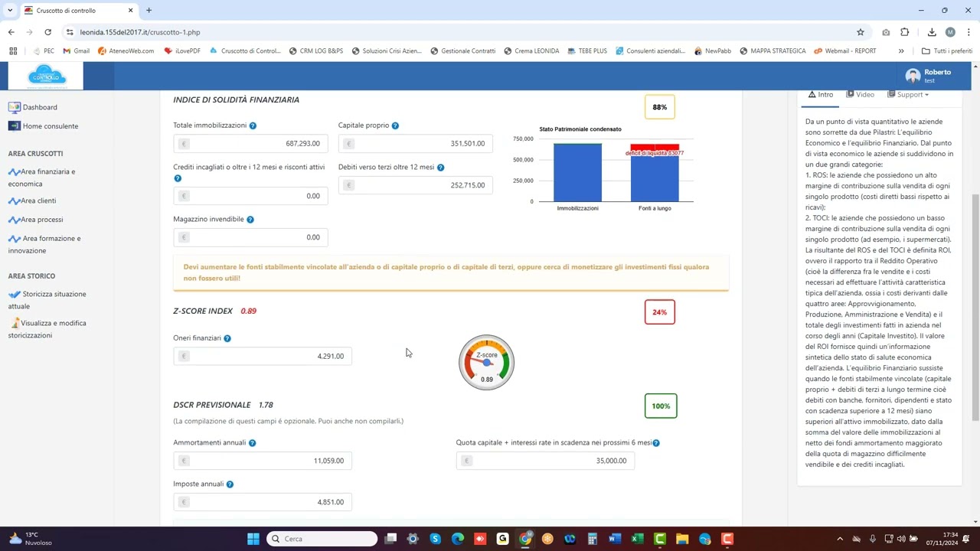
Task: Expand the Support dropdown
Action: click(909, 95)
